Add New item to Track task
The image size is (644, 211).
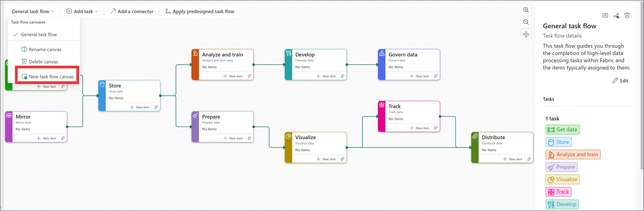point(419,128)
